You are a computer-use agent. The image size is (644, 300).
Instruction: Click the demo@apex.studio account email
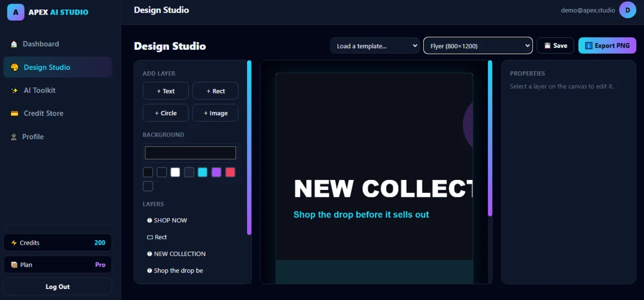pyautogui.click(x=588, y=10)
